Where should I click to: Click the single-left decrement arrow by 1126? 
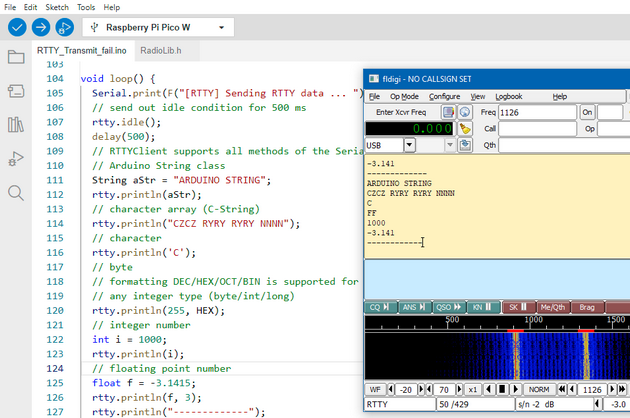(x=572, y=389)
